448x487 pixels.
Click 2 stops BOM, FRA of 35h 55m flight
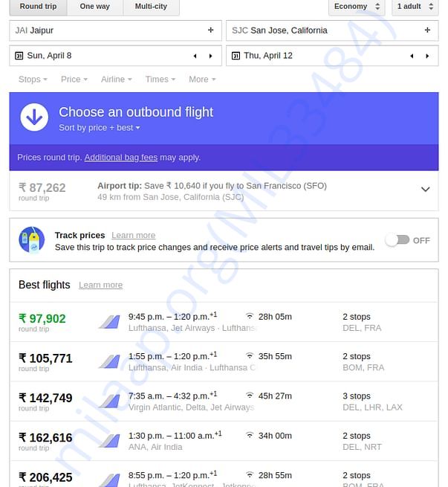click(x=363, y=362)
